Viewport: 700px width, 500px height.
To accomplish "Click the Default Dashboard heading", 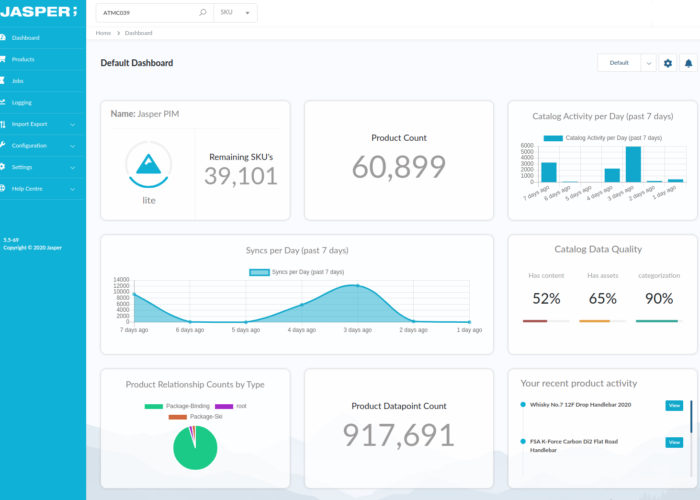I will coord(137,63).
